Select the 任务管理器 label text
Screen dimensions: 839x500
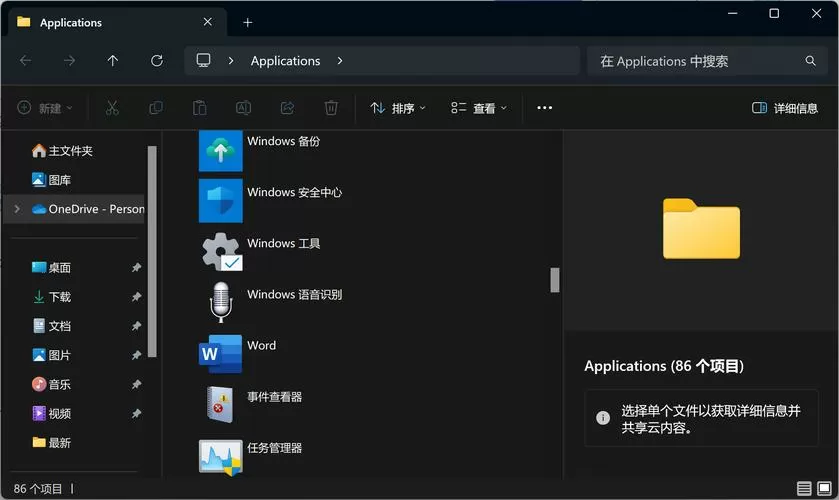[274, 448]
